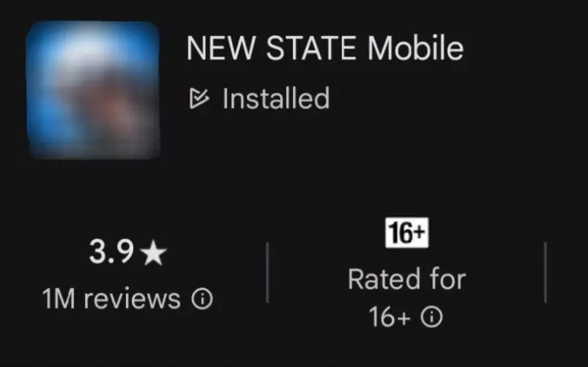Click the info icon next to 16+

point(431,317)
